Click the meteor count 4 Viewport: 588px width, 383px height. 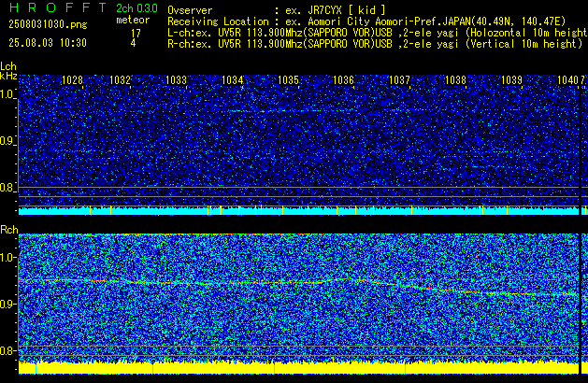[x=133, y=43]
